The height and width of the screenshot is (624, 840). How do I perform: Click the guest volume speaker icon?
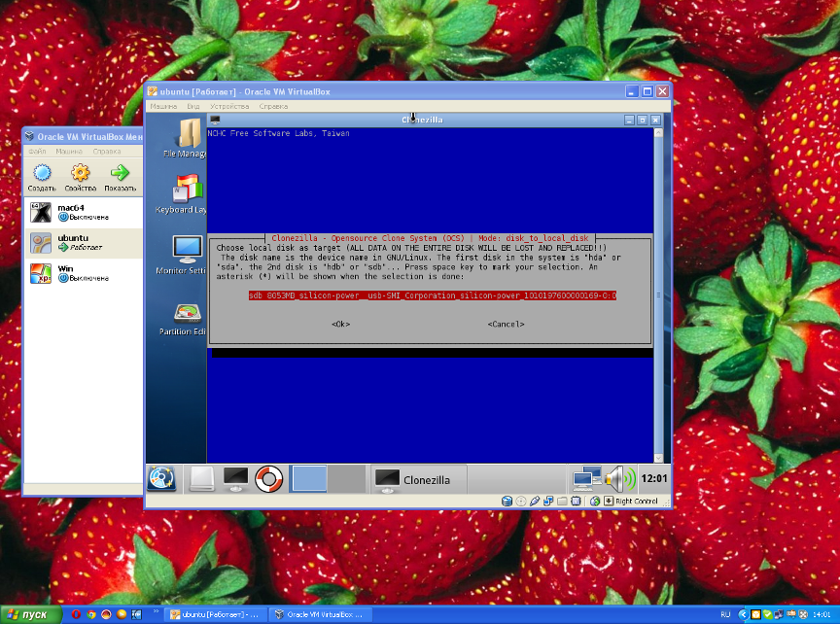[620, 478]
